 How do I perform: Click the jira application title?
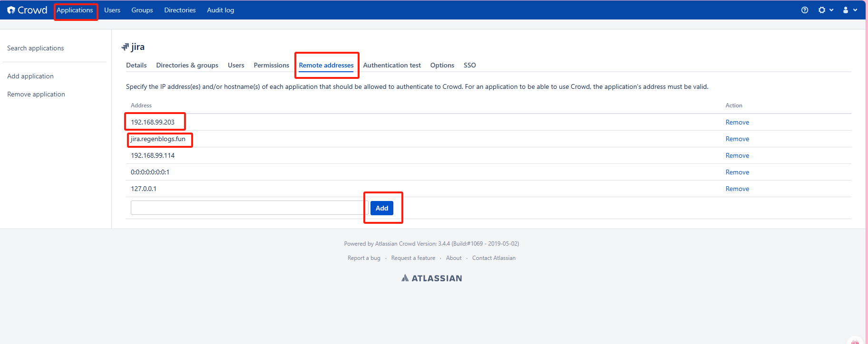(138, 47)
